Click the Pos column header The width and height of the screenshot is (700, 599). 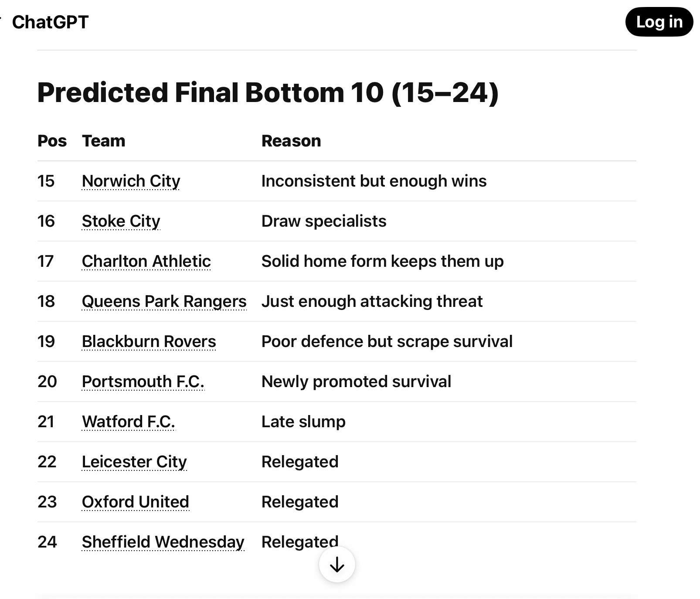[x=52, y=141]
